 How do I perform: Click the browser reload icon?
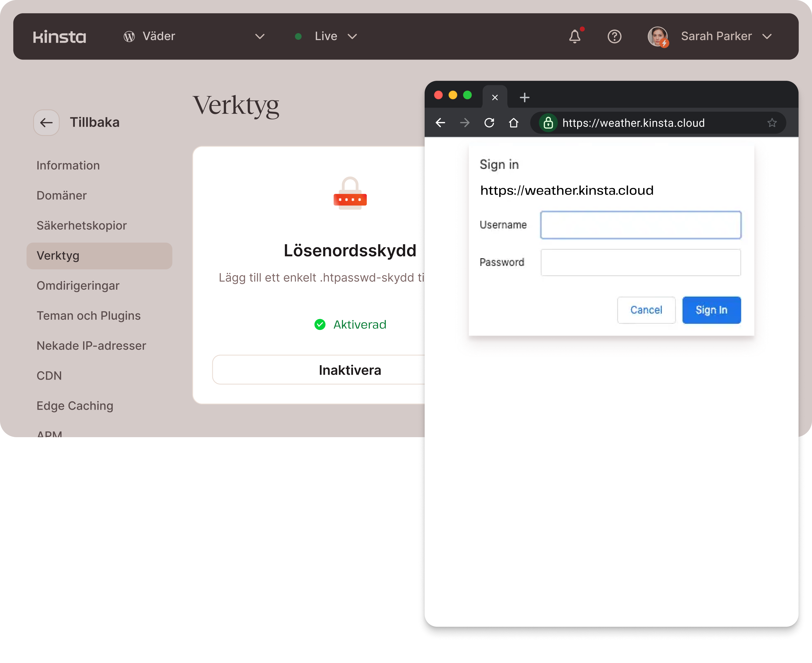tap(489, 123)
